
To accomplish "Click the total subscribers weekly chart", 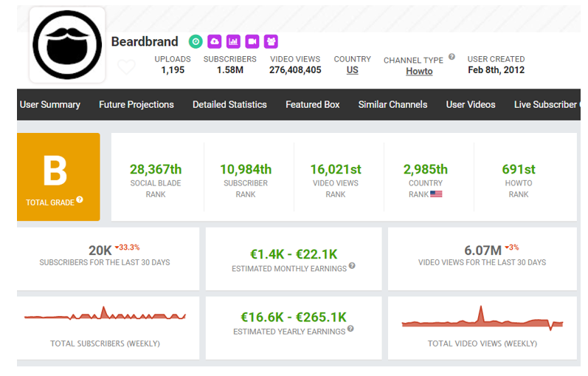I will [x=105, y=314].
